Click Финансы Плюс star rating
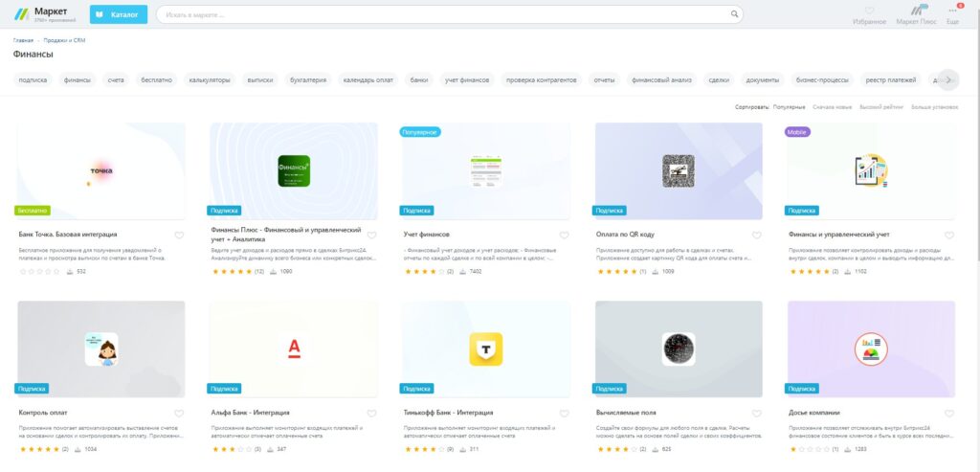980x472 pixels. pos(232,271)
